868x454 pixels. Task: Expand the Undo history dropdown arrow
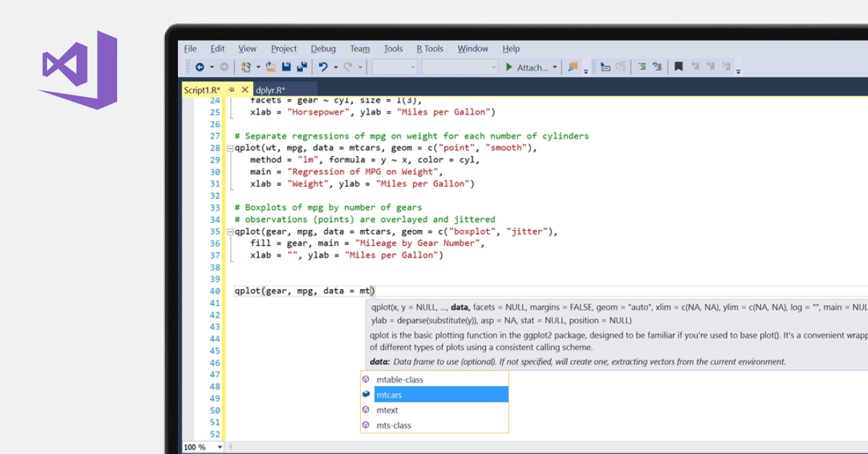click(x=336, y=67)
